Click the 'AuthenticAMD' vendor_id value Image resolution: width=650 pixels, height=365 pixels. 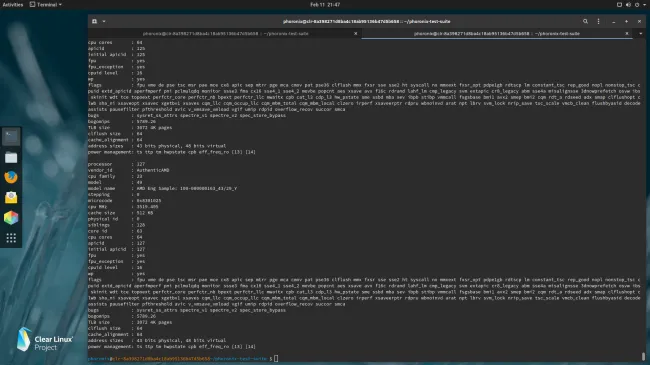153,170
